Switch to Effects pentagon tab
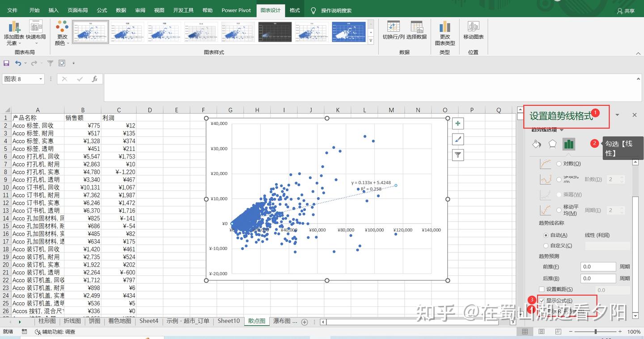Viewport: 644px width, 339px height. coord(553,144)
